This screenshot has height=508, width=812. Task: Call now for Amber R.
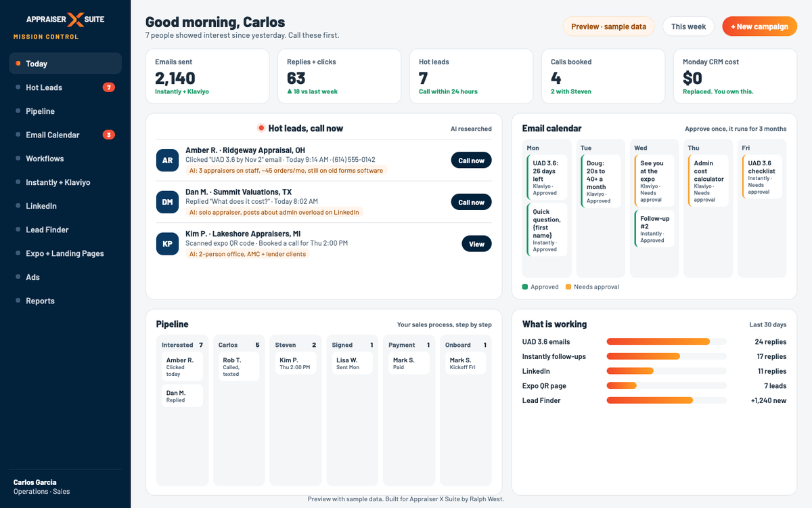click(471, 161)
